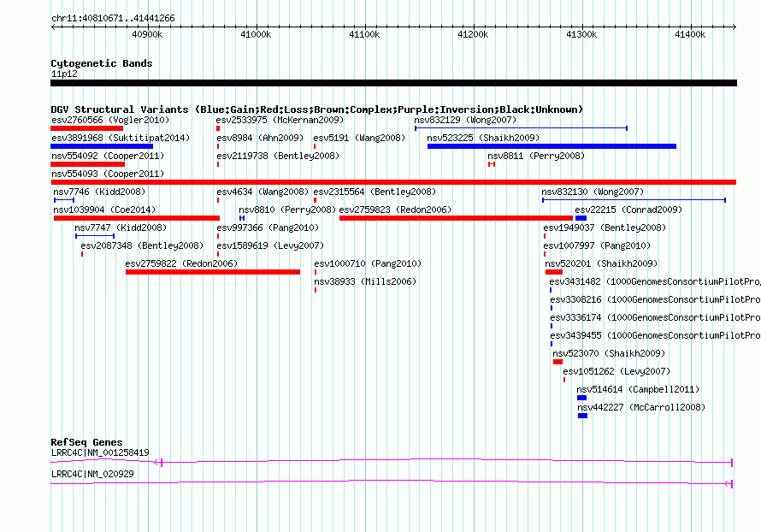Click the black 11p12 cytogenetic band bar
This screenshot has height=532, width=761.
(x=393, y=83)
